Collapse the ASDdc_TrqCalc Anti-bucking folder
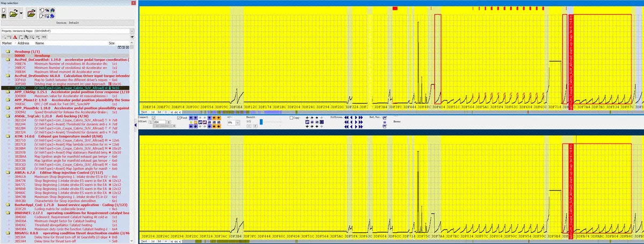Viewport: 644px width, 244px height. [x=8, y=117]
